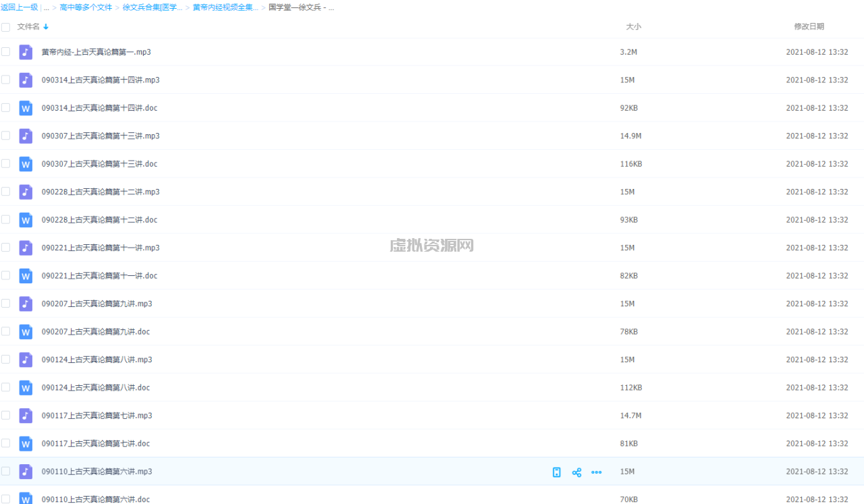Check box for 090228上古天真论篇第十二讲.doc
Image resolution: width=864 pixels, height=504 pixels.
click(x=5, y=220)
